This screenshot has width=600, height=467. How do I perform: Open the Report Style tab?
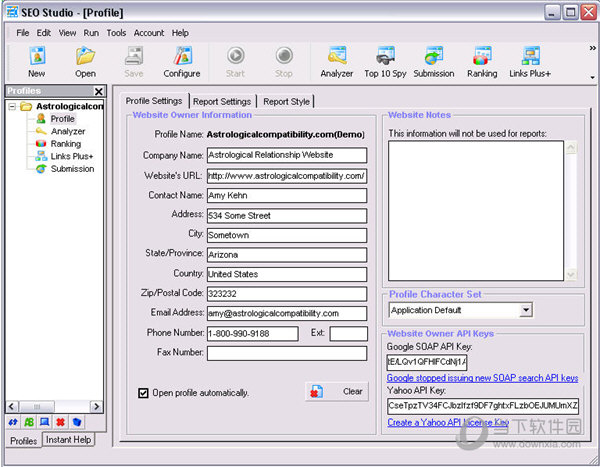286,102
